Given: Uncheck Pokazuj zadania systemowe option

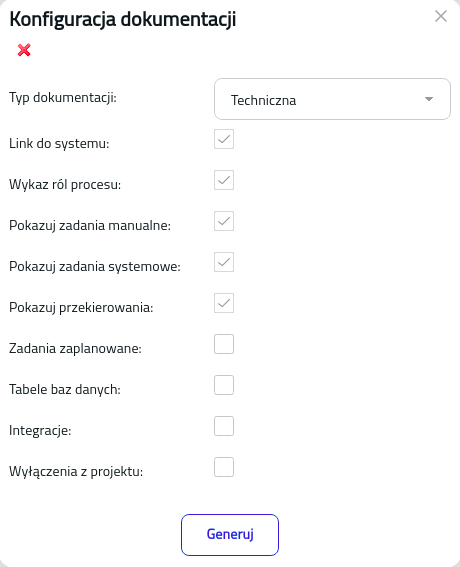Looking at the screenshot, I should coord(224,262).
